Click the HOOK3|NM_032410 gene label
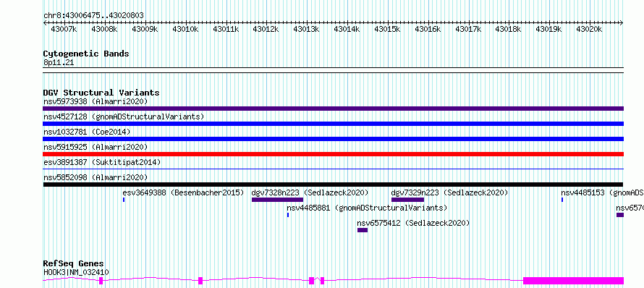 coord(76,272)
